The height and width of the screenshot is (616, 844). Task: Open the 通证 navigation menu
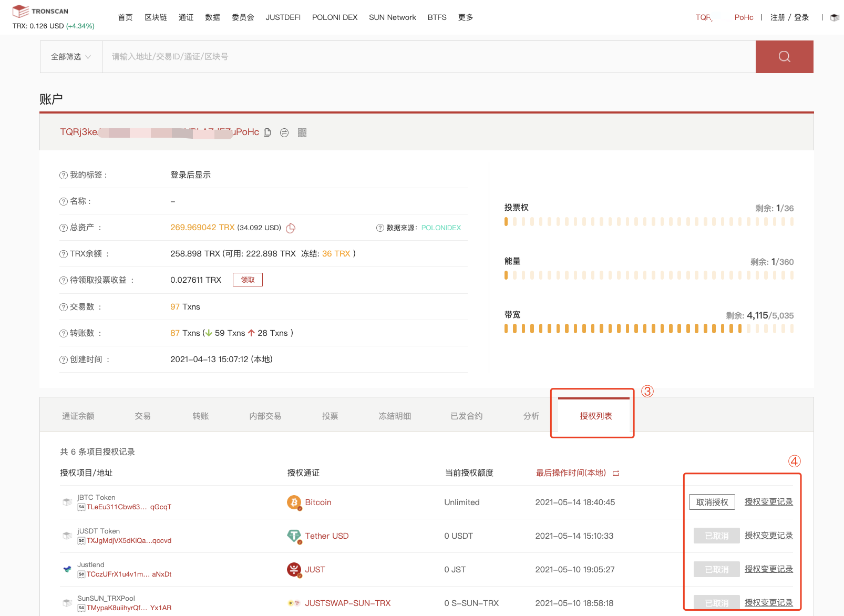(186, 17)
